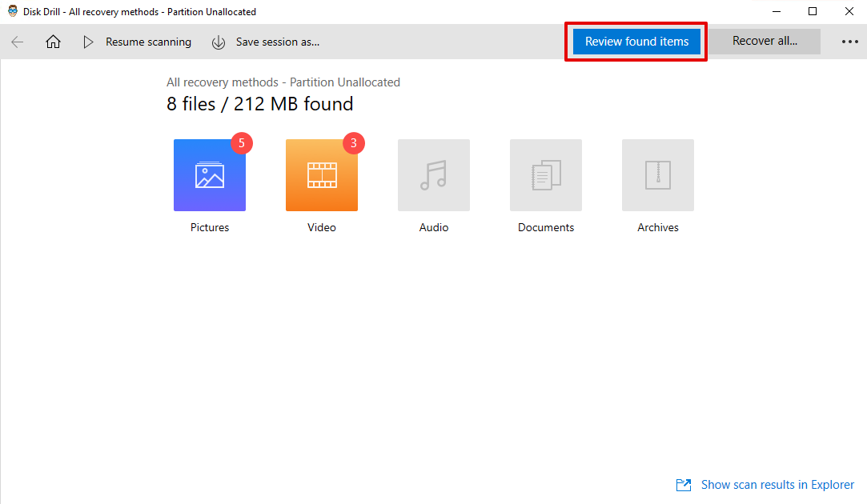Click Save session as... label

click(x=278, y=42)
